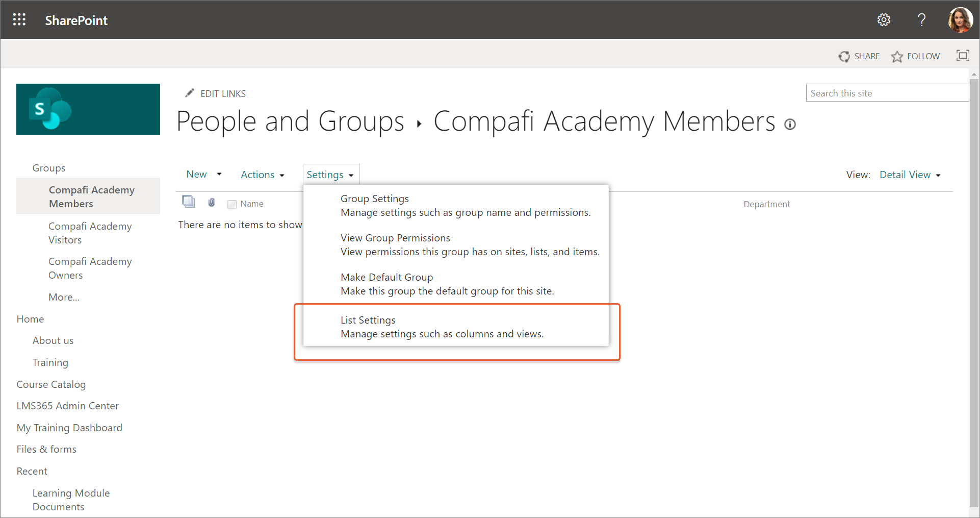Open the Actions dropdown
The width and height of the screenshot is (980, 518).
click(x=262, y=175)
